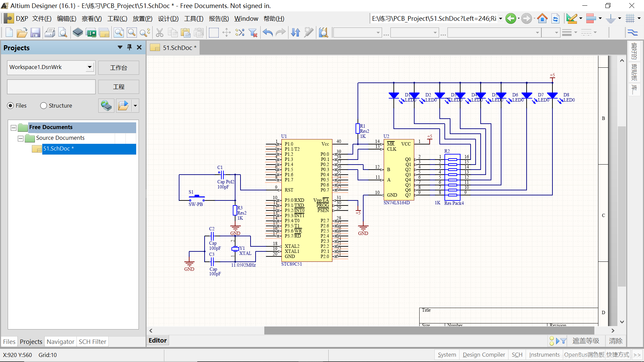The image size is (644, 362).
Task: Select the Structure radio button
Action: (44, 106)
